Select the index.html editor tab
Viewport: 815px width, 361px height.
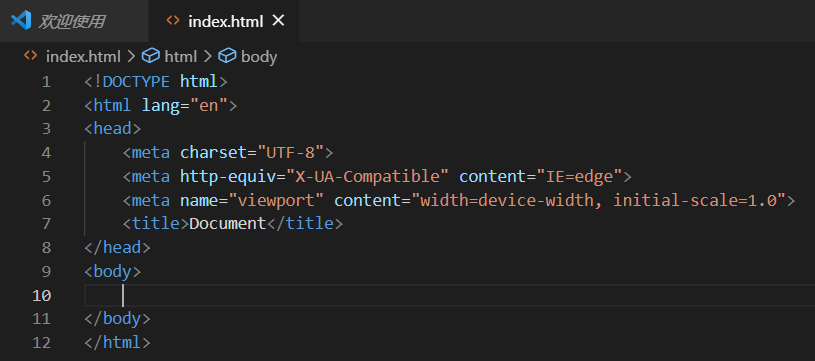(x=225, y=21)
